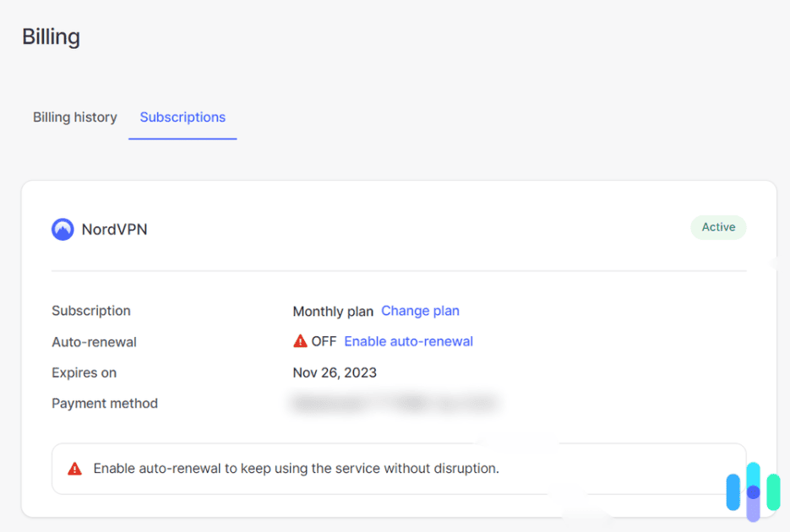Click the OFF auto-renewal status text
790x532 pixels.
click(324, 341)
